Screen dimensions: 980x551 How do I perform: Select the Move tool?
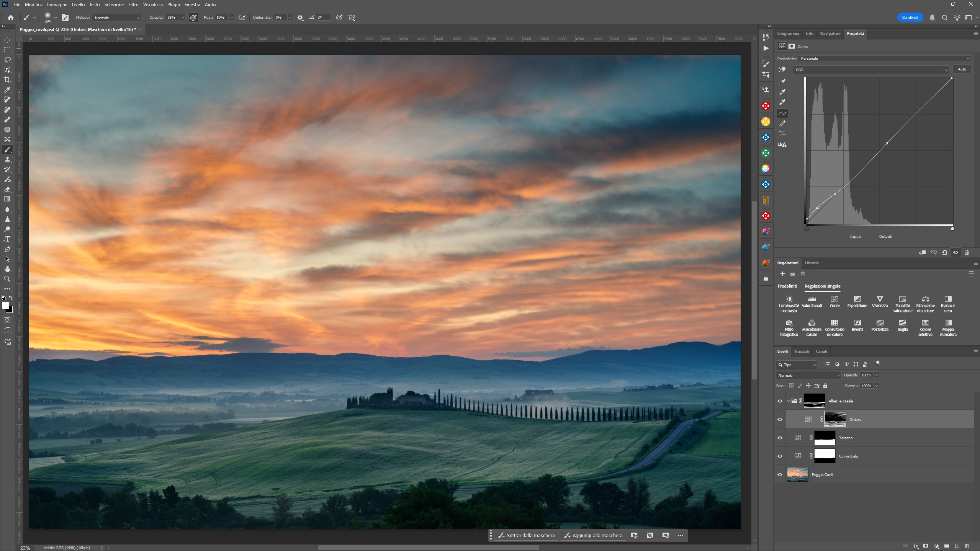pos(7,40)
